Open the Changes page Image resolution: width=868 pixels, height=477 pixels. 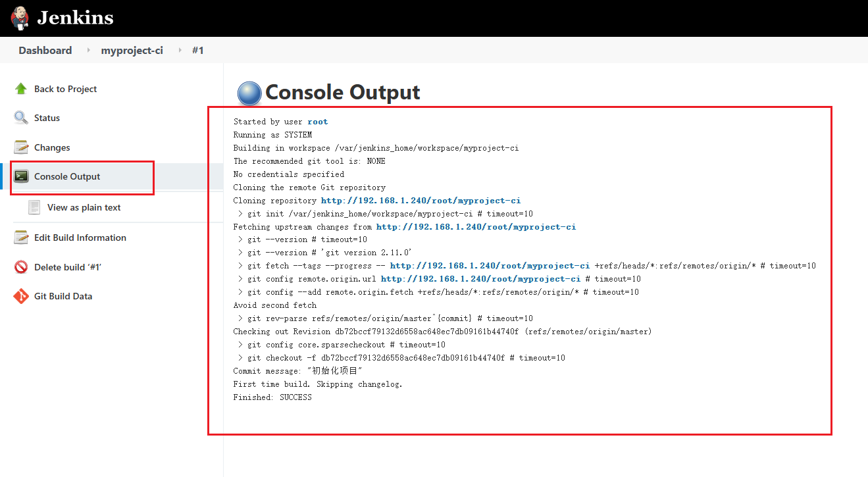pyautogui.click(x=52, y=147)
